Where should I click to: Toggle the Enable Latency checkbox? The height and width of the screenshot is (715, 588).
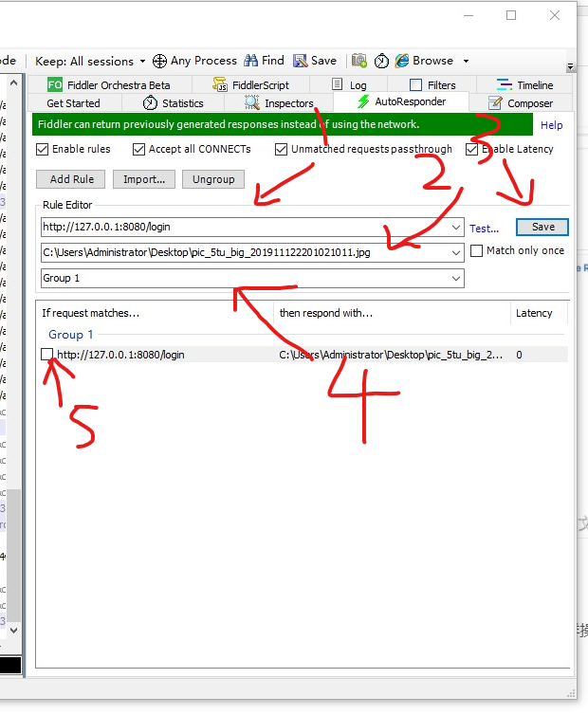[471, 149]
